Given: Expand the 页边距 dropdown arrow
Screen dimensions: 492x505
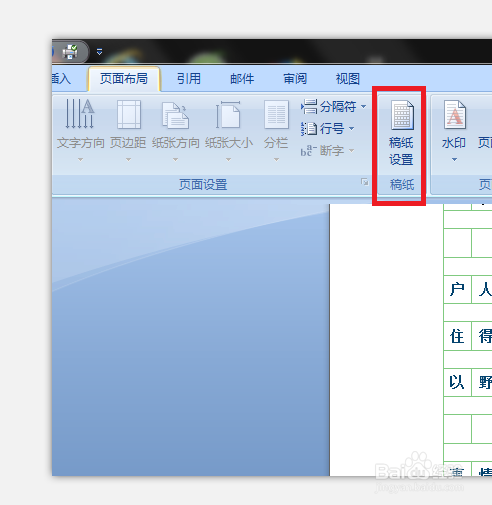Looking at the screenshot, I should 128,160.
